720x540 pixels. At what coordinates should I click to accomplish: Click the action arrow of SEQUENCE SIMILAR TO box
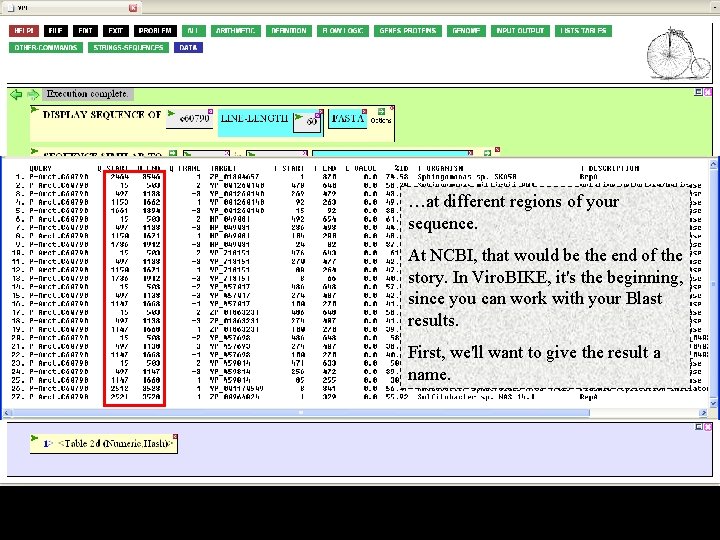(x=34, y=151)
